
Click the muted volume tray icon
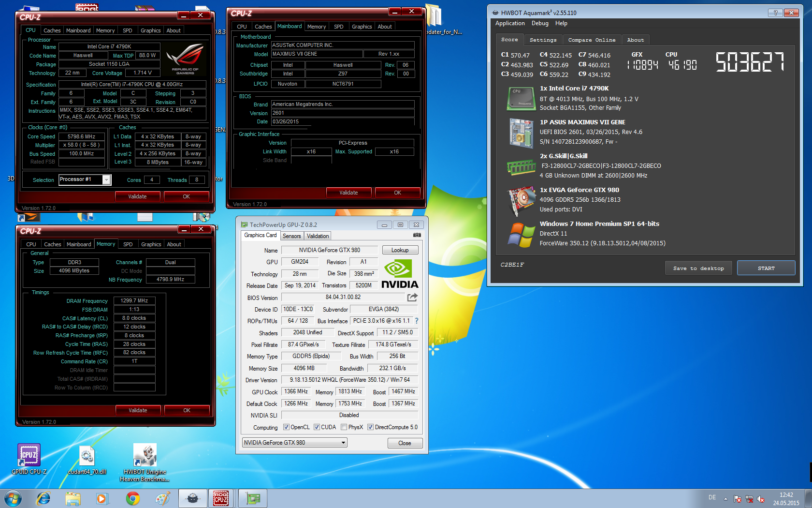pos(761,499)
